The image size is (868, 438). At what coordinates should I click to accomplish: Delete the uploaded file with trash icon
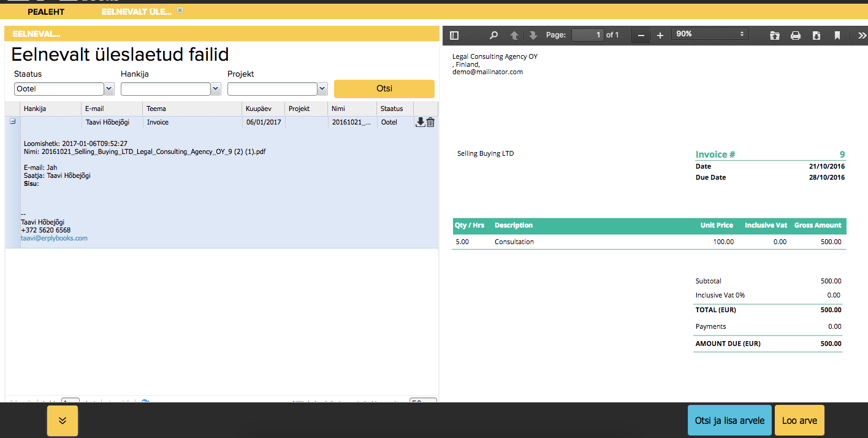pos(430,122)
